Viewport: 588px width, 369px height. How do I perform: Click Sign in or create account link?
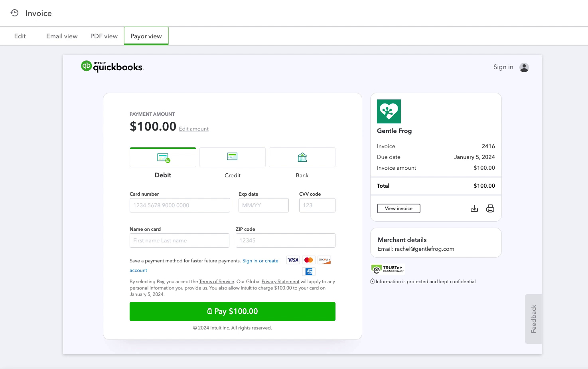coord(260,261)
